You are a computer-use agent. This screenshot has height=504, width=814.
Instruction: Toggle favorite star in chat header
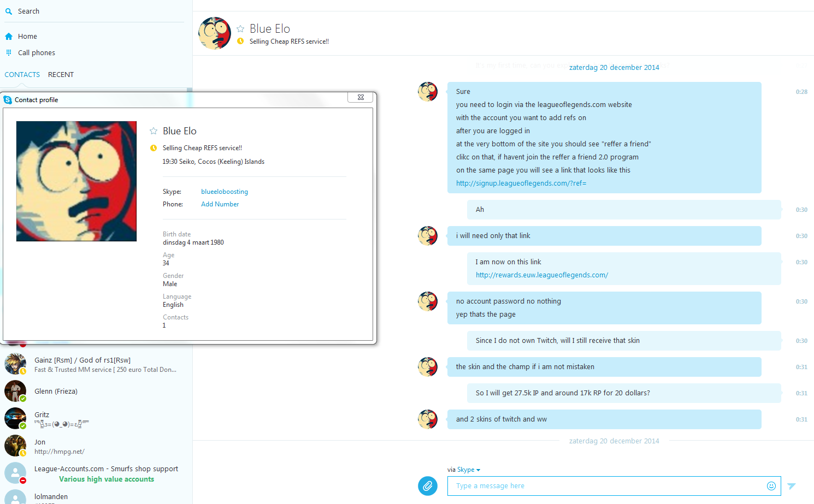tap(240, 29)
